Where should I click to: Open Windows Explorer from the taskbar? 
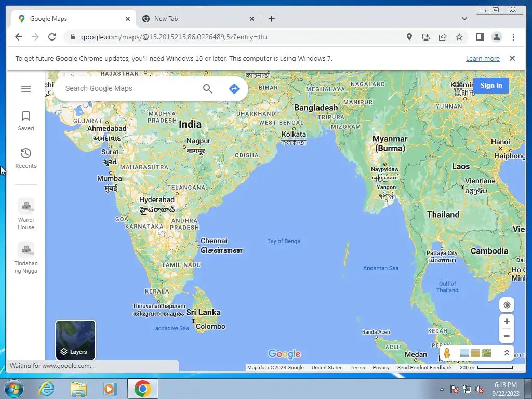click(x=78, y=389)
